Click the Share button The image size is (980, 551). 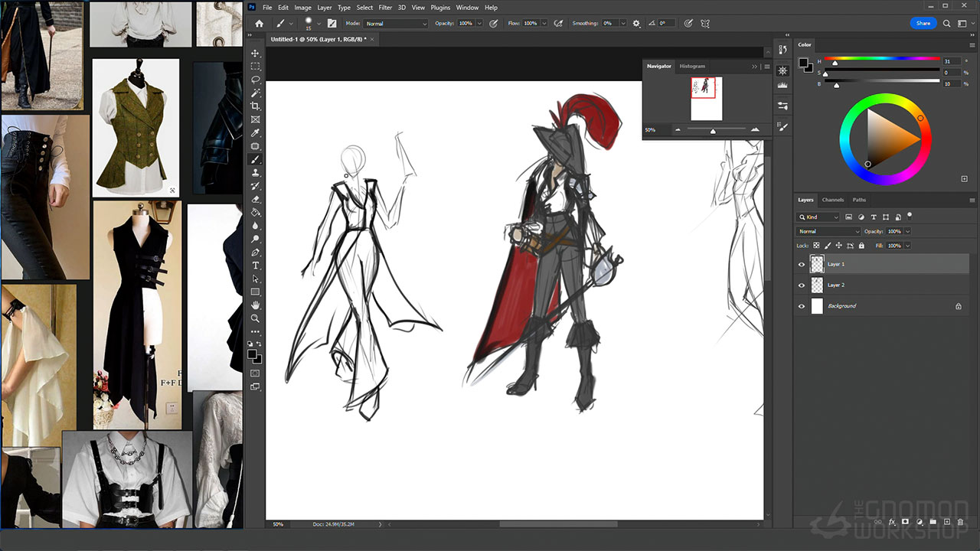click(x=923, y=24)
